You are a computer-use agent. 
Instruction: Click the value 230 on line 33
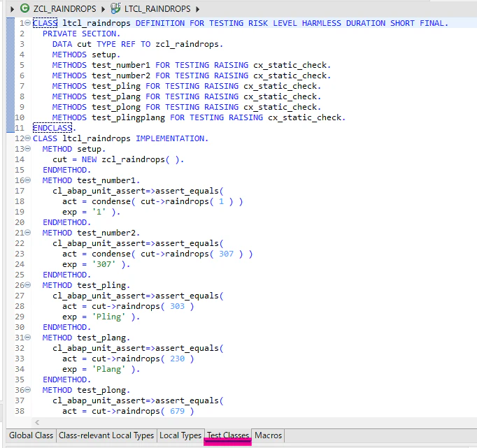[178, 359]
